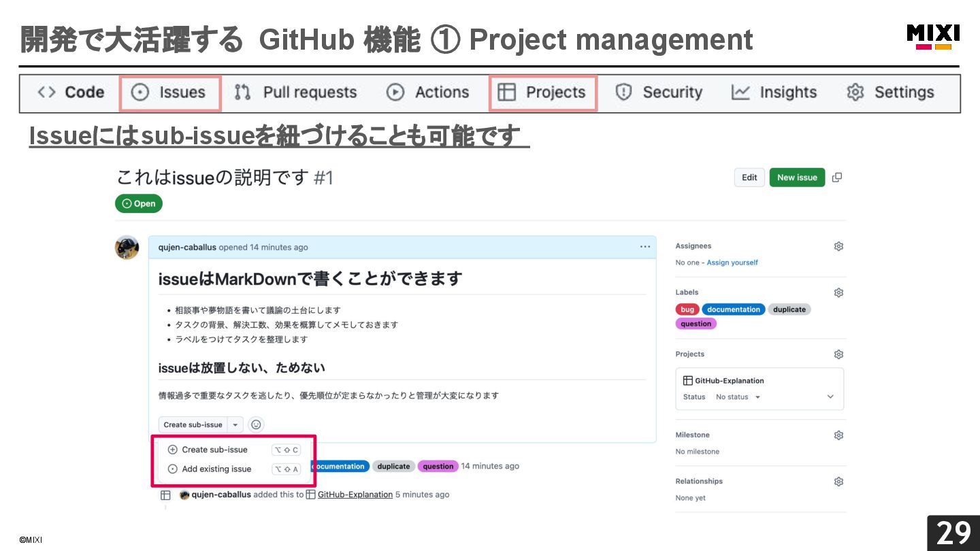Click the qujen-caballus author link in comment header
Screen dimensions: 980x551
[187, 248]
